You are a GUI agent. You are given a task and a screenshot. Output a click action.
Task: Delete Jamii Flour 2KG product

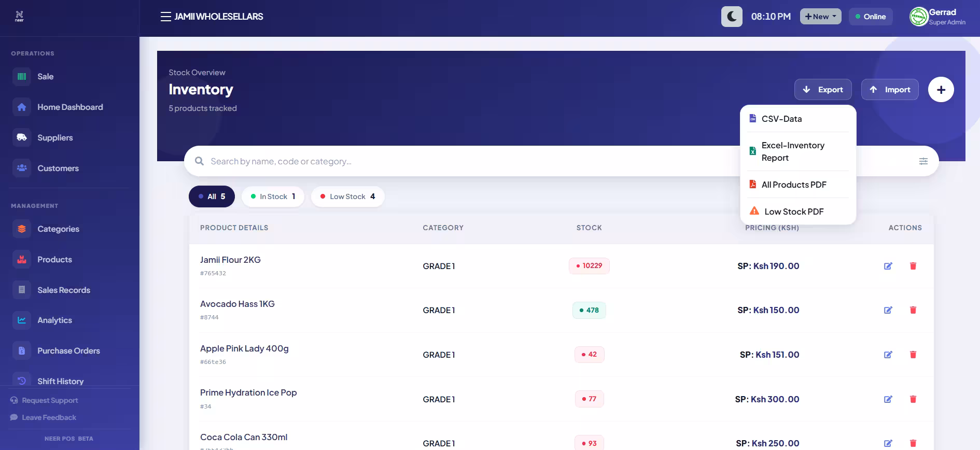click(913, 266)
